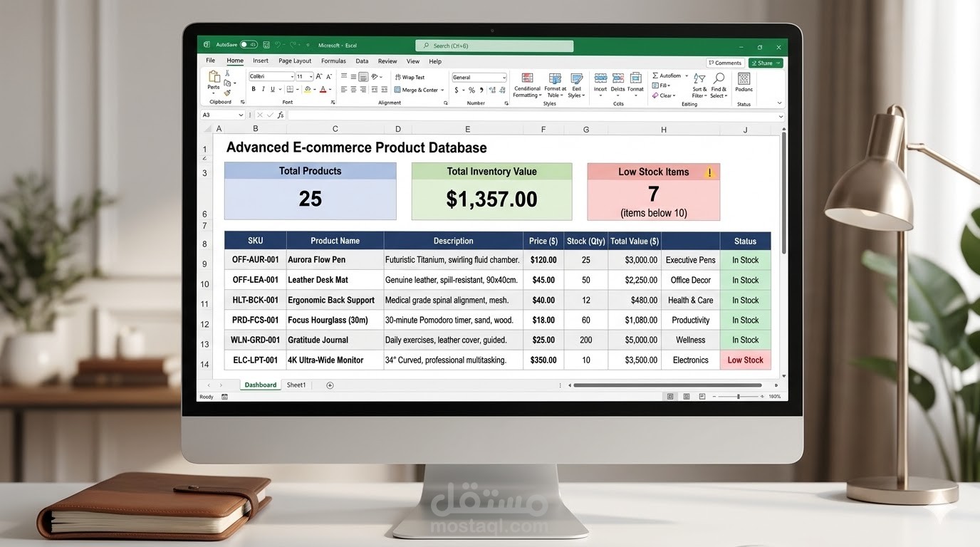Expand the Name Box dropdown arrow

coord(241,115)
